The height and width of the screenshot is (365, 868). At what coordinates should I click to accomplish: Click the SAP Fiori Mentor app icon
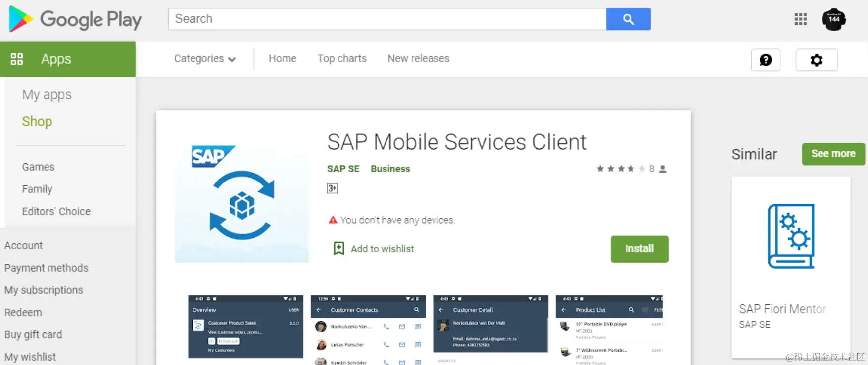791,236
